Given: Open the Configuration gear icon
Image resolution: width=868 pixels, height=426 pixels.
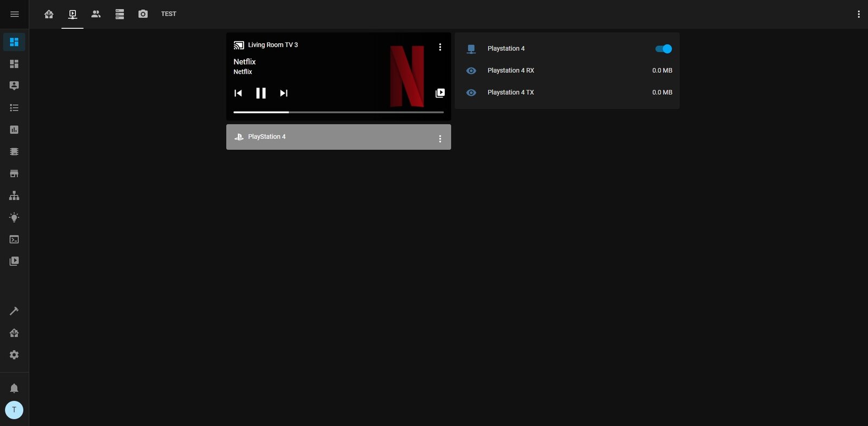Looking at the screenshot, I should point(14,354).
